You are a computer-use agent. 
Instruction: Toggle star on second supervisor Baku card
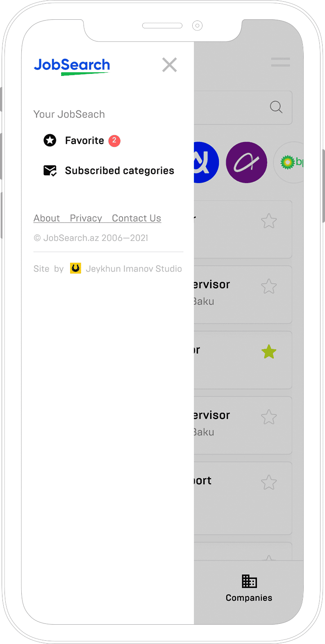pos(269,417)
